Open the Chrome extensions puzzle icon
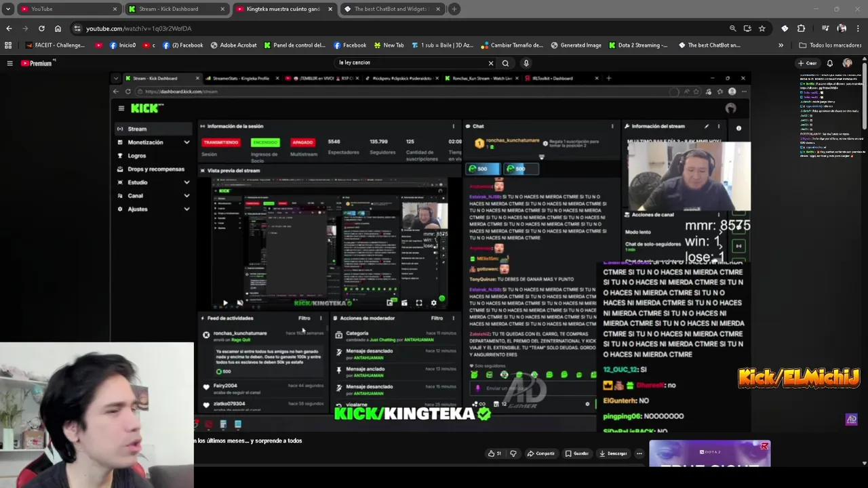 [801, 28]
